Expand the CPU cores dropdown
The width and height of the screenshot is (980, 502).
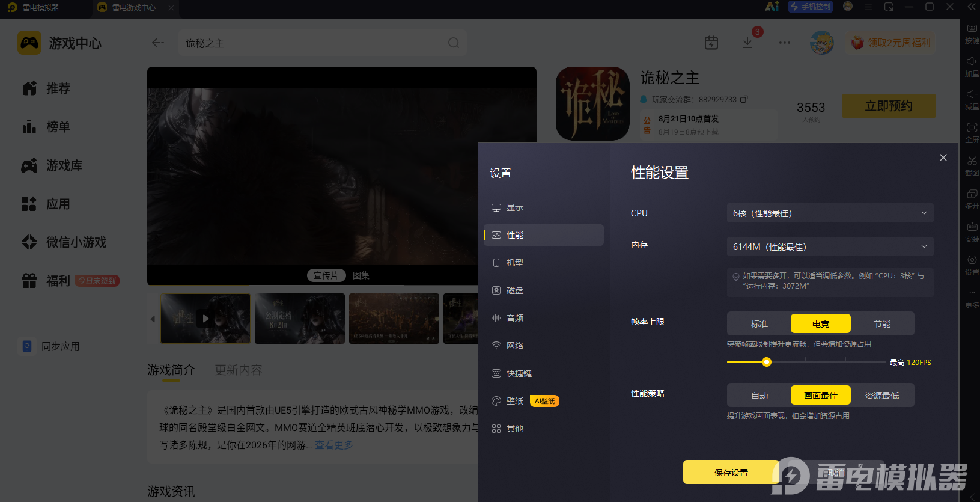click(x=830, y=213)
